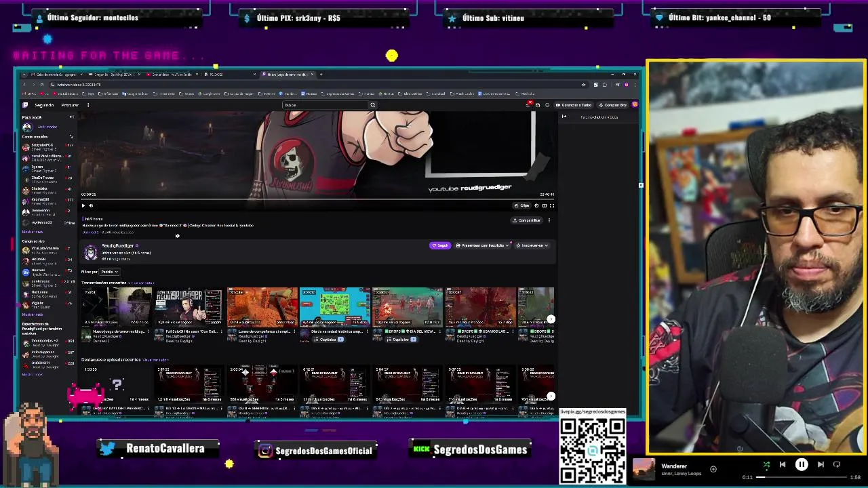
Task: Click the Comprar Bits button
Action: point(613,105)
